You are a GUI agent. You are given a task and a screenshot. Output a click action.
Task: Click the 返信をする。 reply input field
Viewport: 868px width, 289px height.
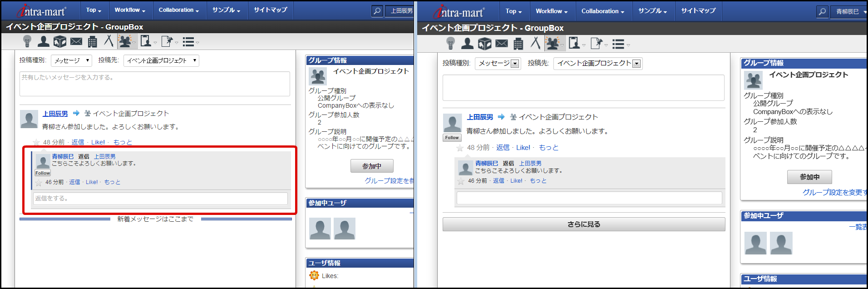(160, 199)
